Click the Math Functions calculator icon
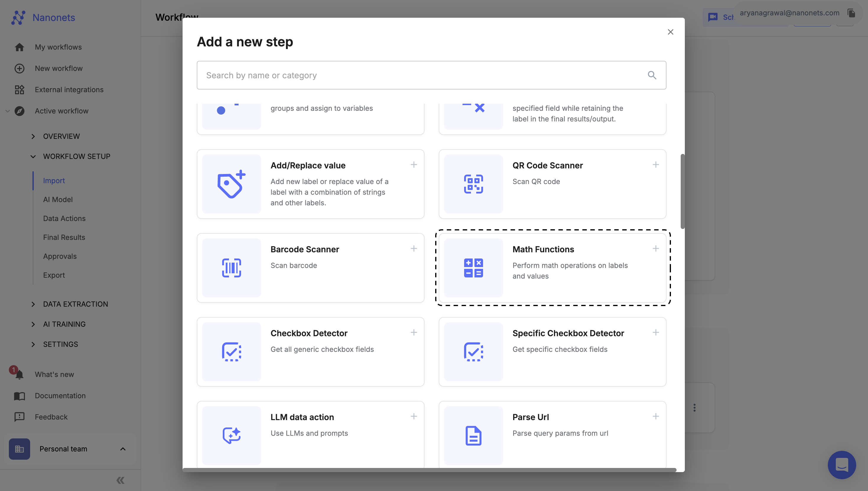The height and width of the screenshot is (491, 868). [474, 268]
